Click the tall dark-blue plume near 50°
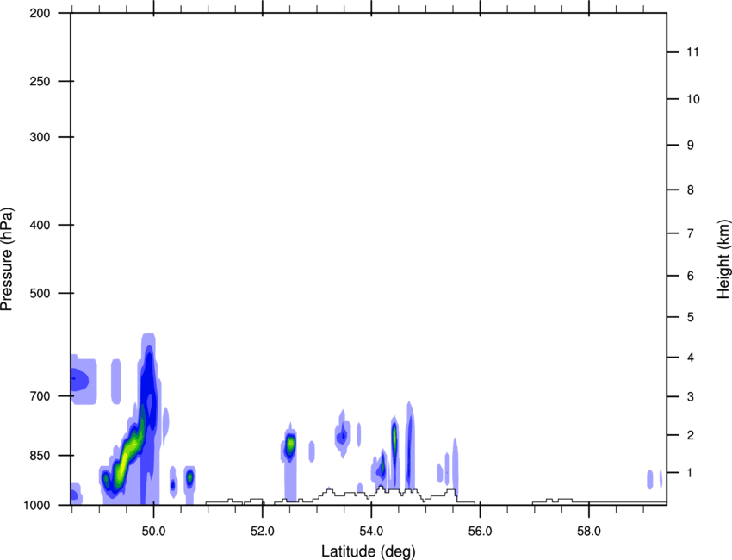Viewport: 732px width, 560px height. point(149,388)
